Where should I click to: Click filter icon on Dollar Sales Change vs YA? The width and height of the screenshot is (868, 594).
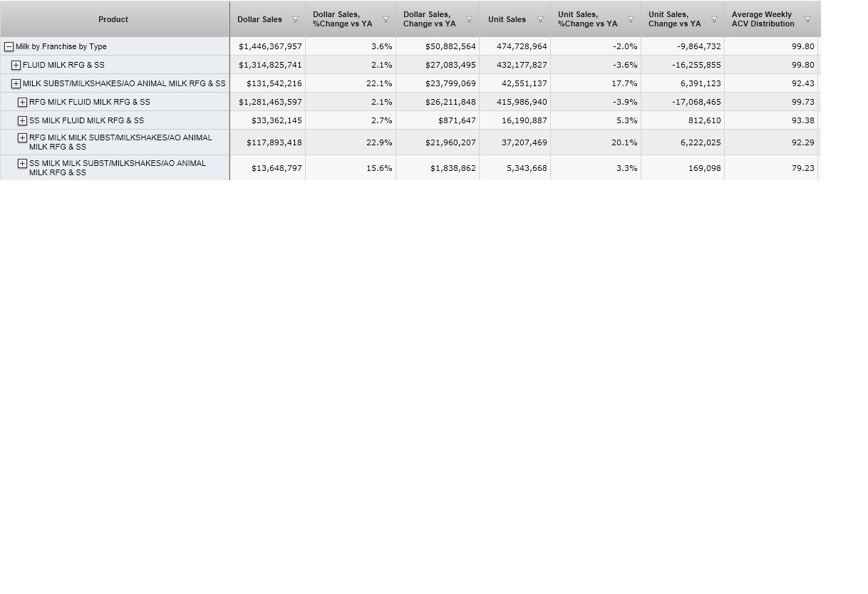(469, 19)
